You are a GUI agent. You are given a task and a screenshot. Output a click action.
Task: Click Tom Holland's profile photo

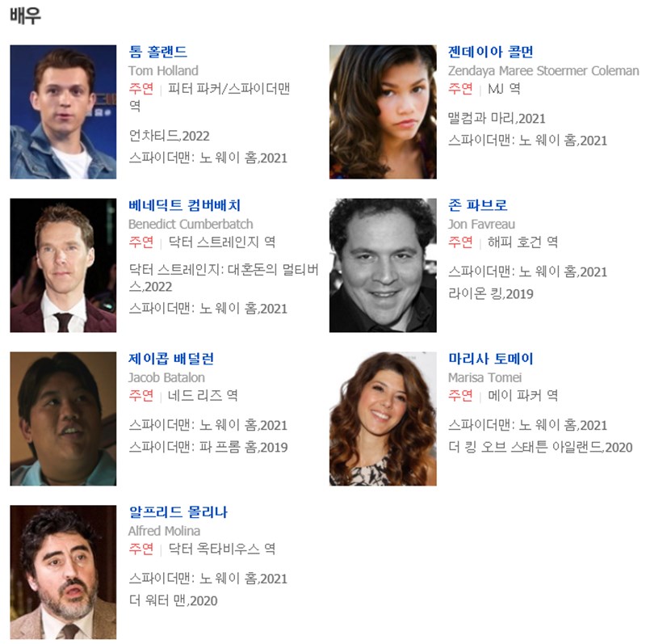point(63,112)
